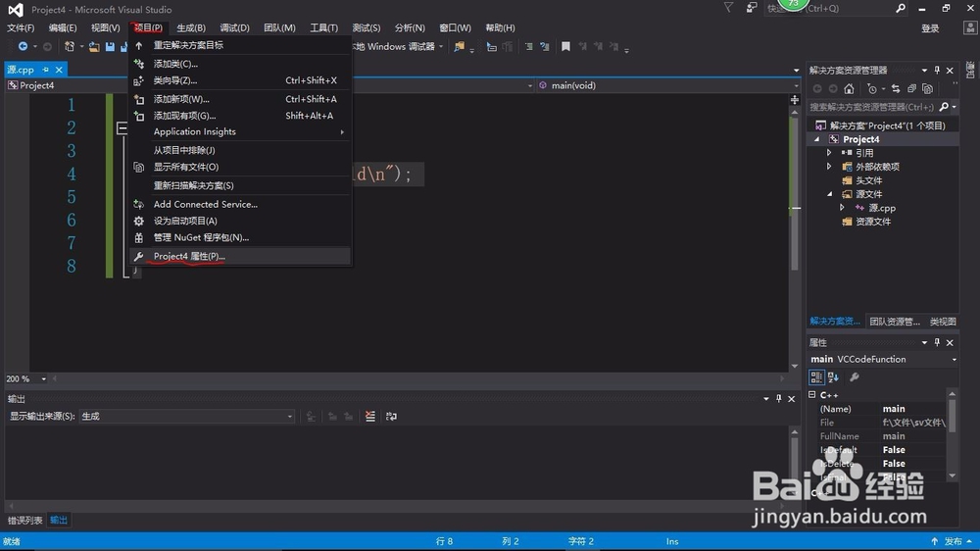980x551 pixels.
Task: Click the collapse all icon in Solution Explorer
Action: click(x=911, y=89)
